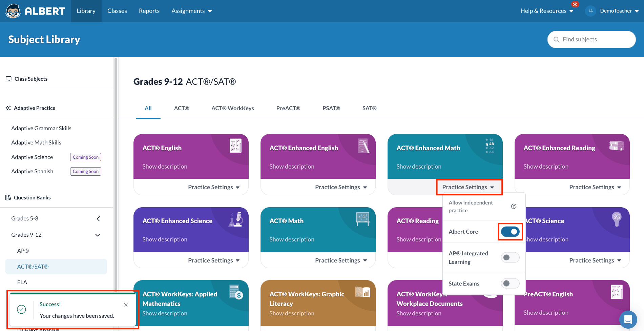
Task: Turn off the Albert Core toggle
Action: point(510,232)
